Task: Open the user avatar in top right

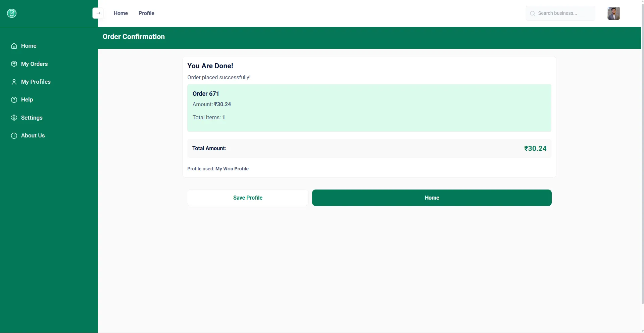Action: (x=613, y=13)
